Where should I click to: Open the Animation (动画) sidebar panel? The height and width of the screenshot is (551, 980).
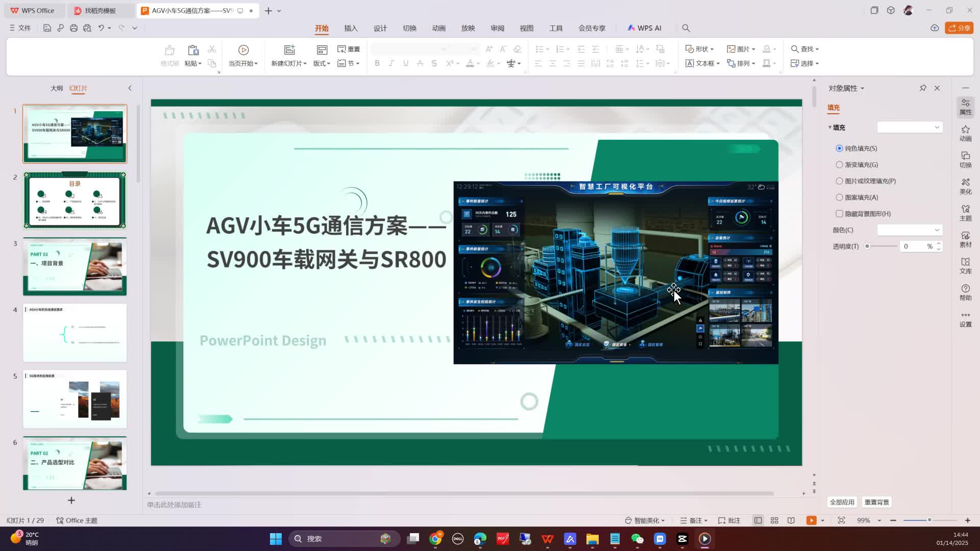966,133
